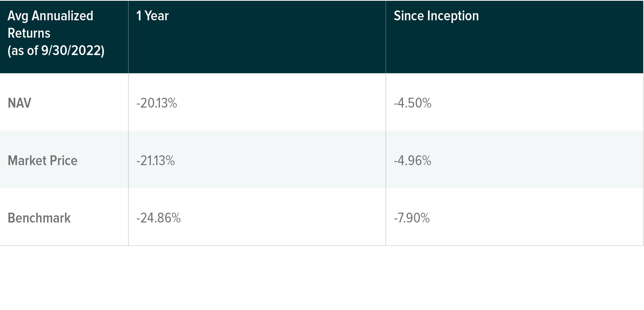Click the word "Inception" in the header
The height and width of the screenshot is (310, 644).
(453, 16)
